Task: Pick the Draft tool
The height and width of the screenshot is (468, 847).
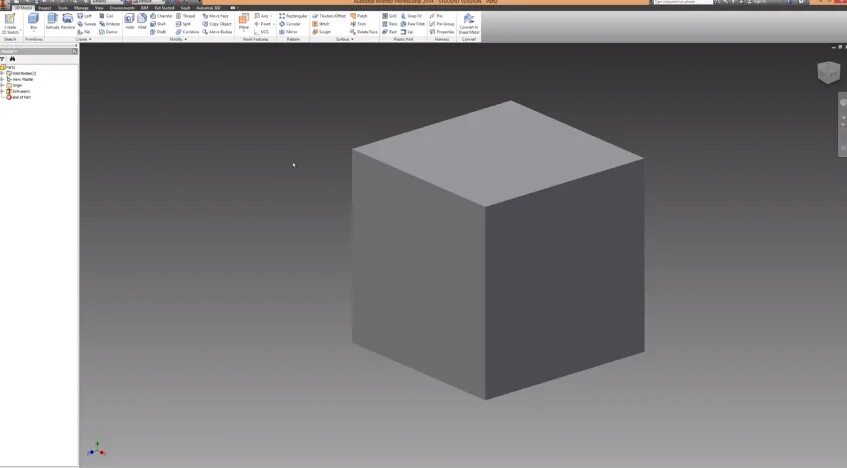Action: (158, 32)
